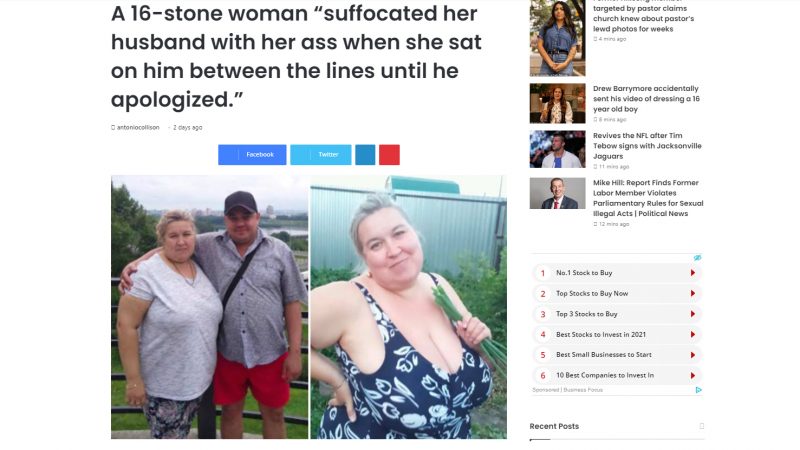
Task: Expand arrow for No.1 Stock to Buy
Action: [693, 273]
